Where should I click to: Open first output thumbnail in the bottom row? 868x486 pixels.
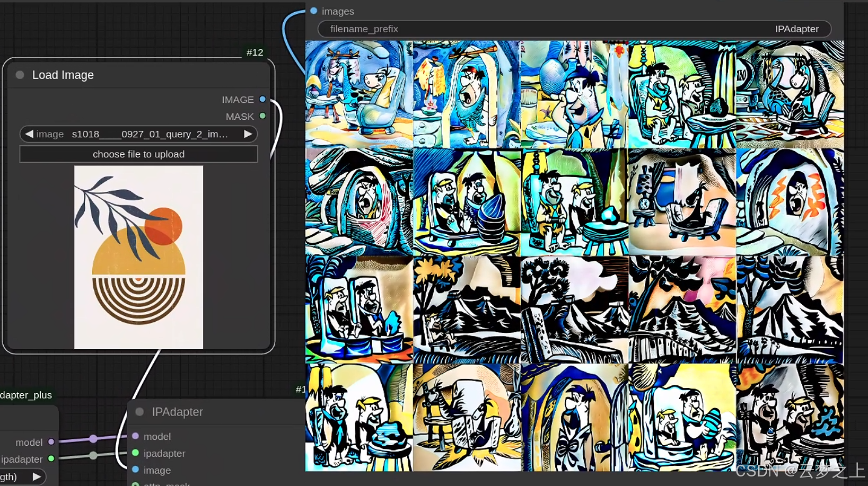click(x=359, y=417)
